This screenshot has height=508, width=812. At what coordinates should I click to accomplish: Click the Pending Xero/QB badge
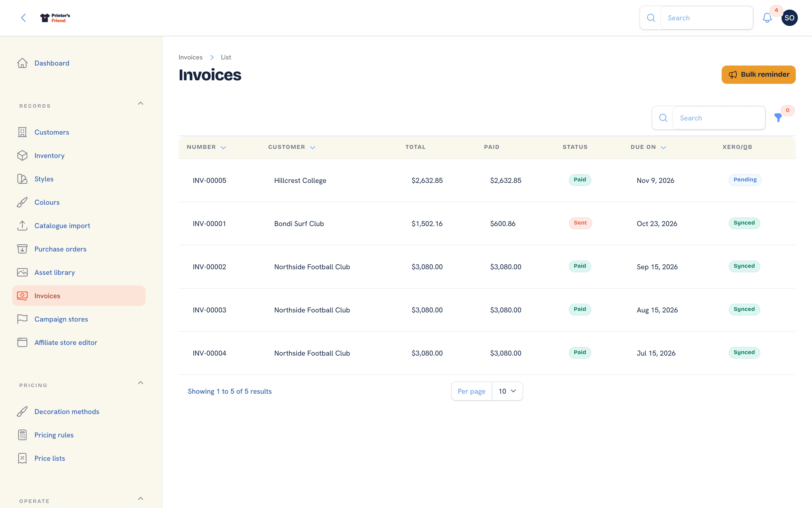pos(745,180)
